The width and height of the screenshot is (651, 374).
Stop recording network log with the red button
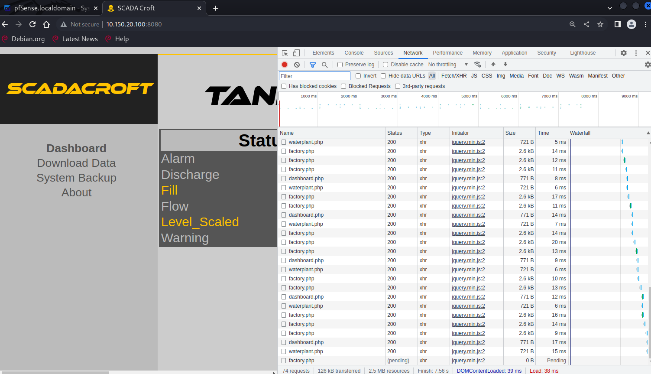(x=284, y=65)
